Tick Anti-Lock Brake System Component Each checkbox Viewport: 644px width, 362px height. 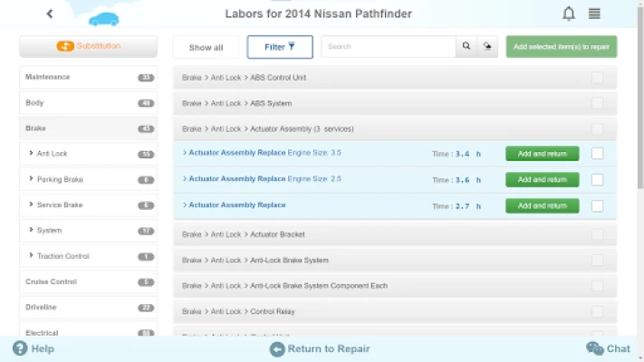597,286
